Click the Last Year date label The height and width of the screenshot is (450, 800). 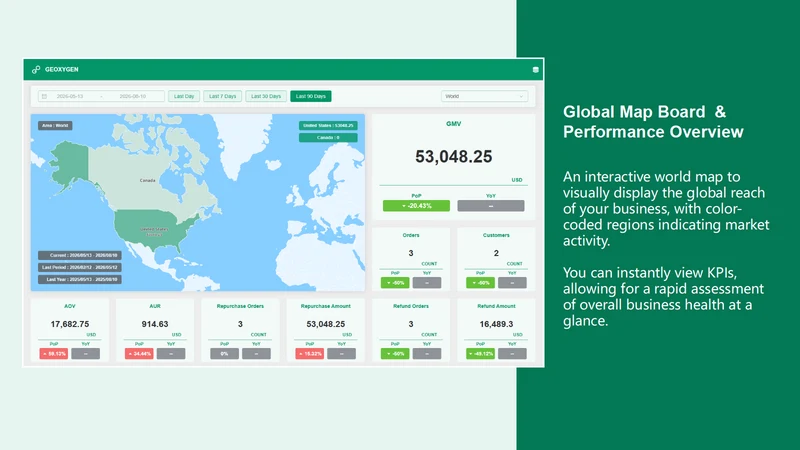click(80, 280)
